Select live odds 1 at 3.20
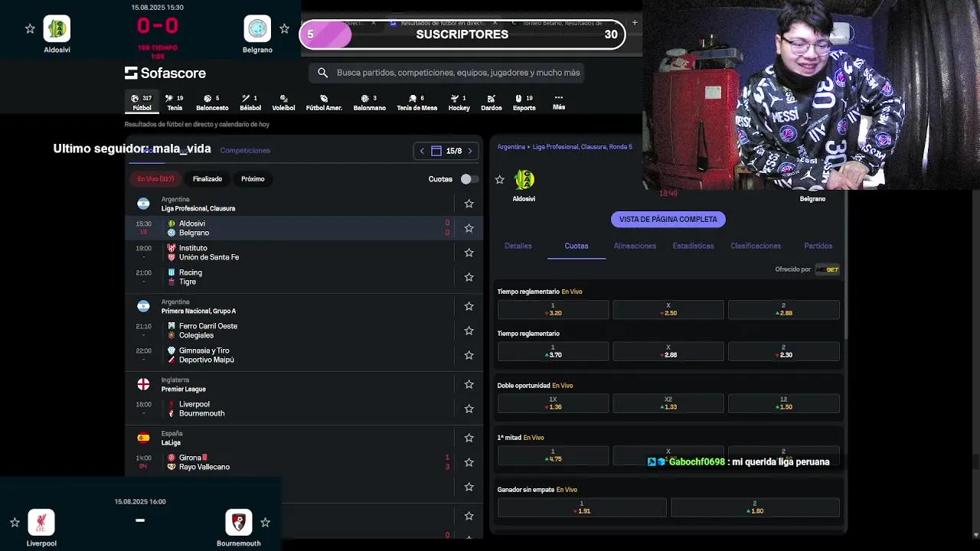980x551 pixels. click(x=553, y=309)
